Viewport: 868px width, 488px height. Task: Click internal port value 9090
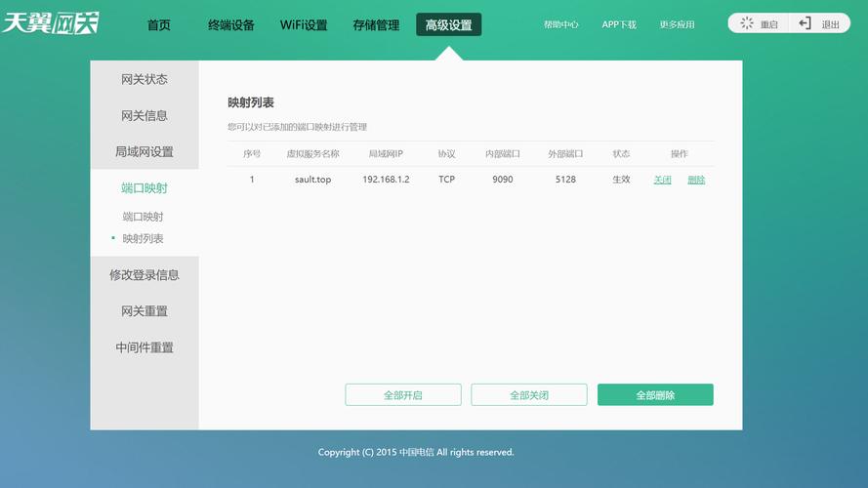pyautogui.click(x=503, y=180)
